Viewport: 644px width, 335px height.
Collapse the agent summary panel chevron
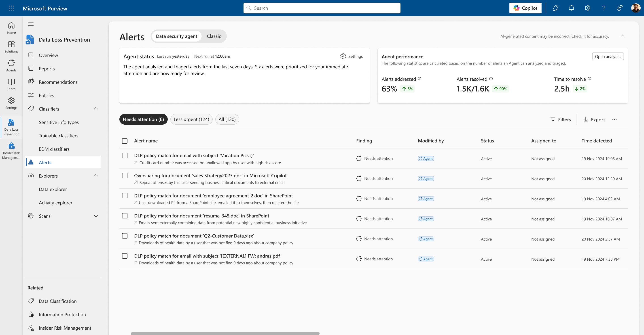622,36
